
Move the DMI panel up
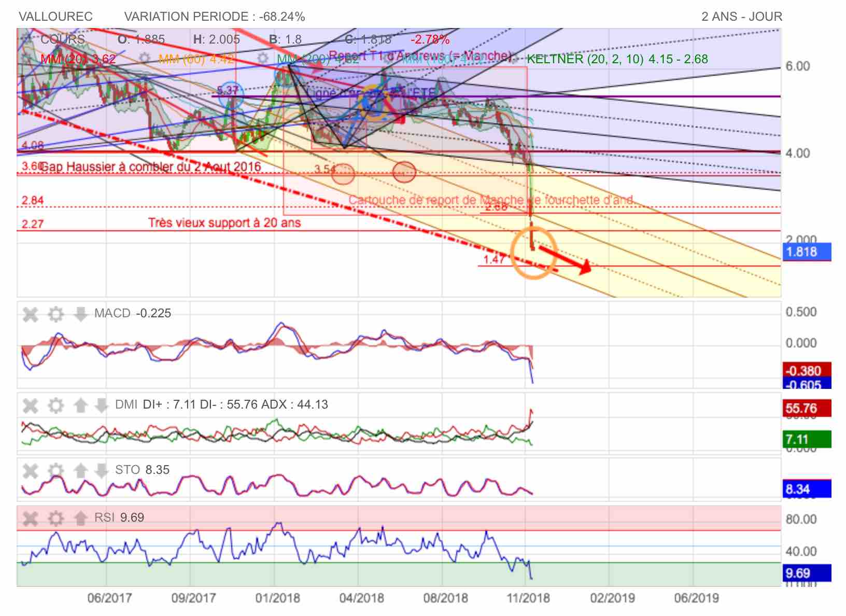[x=80, y=404]
